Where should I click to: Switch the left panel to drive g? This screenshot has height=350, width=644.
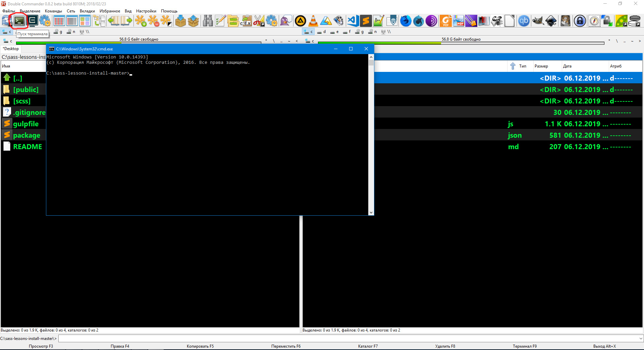point(58,32)
